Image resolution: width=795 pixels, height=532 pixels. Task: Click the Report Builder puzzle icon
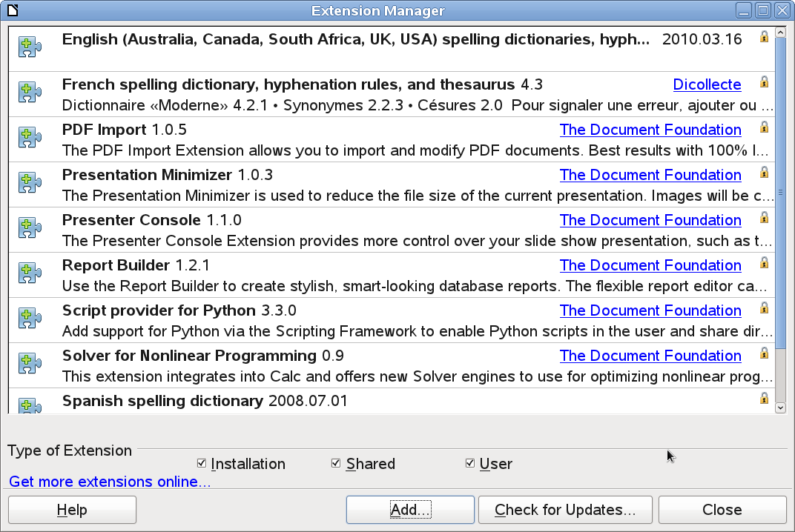click(30, 273)
